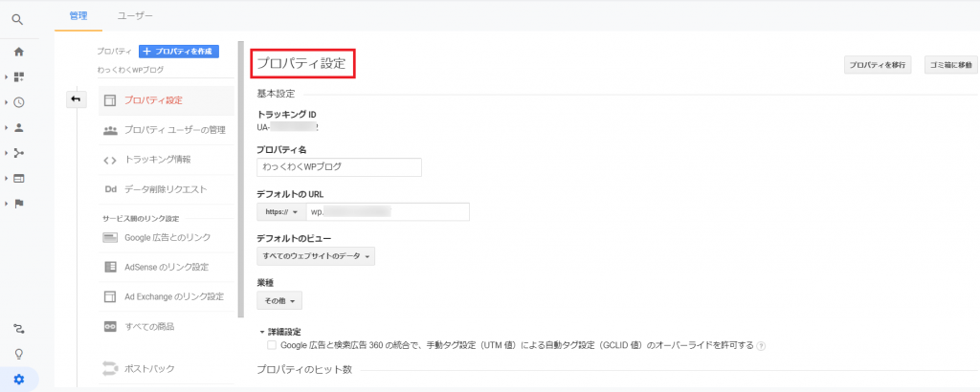The width and height of the screenshot is (980, 392).
Task: Open the https:// protocol dropdown
Action: point(281,211)
